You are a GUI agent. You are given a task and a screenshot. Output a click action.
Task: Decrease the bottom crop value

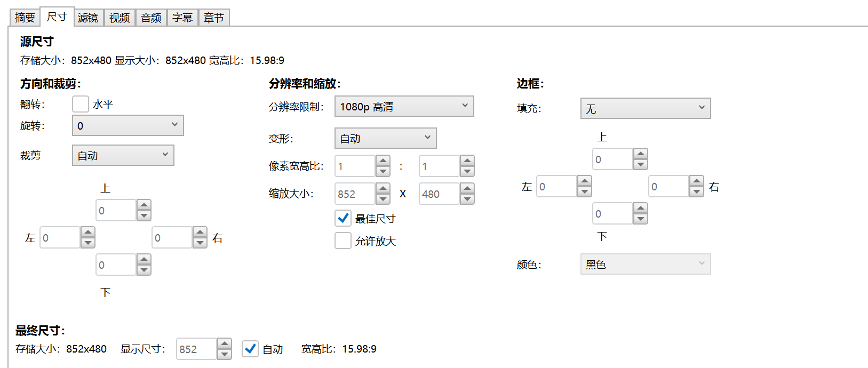point(144,270)
